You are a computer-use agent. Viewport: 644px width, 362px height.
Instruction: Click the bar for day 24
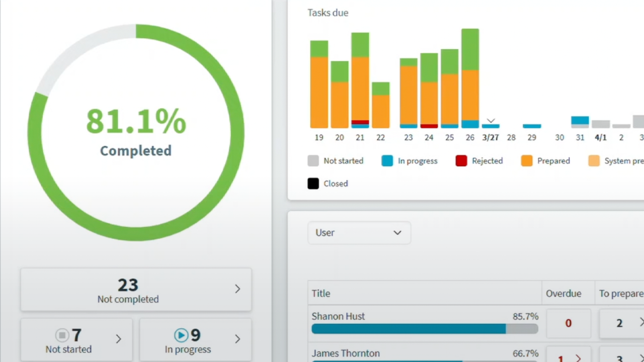tap(429, 90)
